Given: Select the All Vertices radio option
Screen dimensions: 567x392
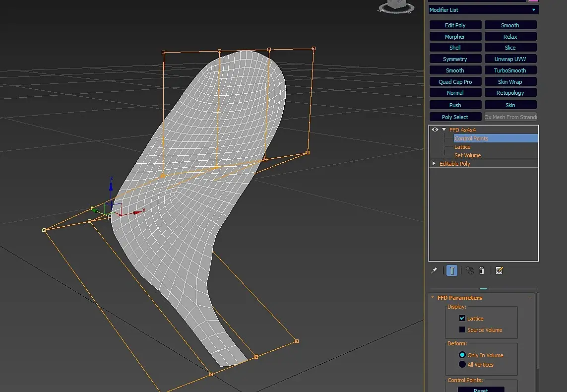Looking at the screenshot, I should [x=462, y=365].
